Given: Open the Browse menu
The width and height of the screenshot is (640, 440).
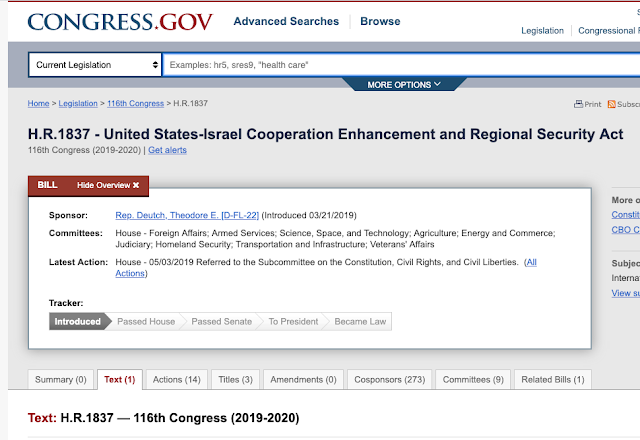Looking at the screenshot, I should point(380,21).
